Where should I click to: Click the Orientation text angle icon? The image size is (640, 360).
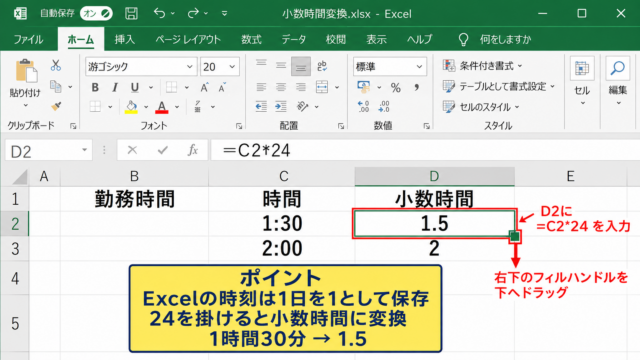302,107
